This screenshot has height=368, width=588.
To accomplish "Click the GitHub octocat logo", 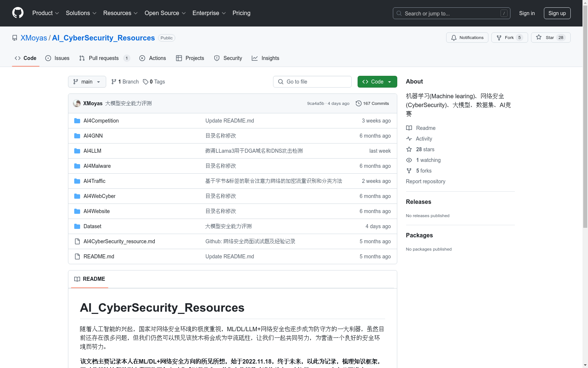I will [18, 13].
